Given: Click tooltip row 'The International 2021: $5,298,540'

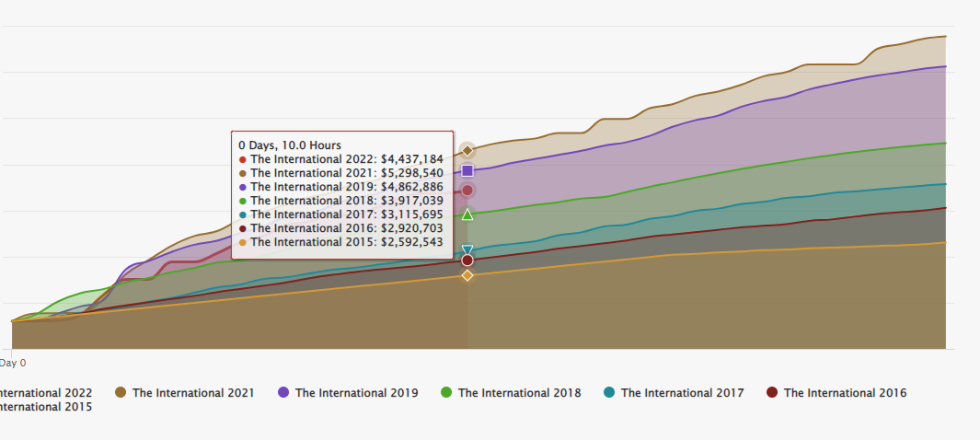Looking at the screenshot, I should (341, 172).
